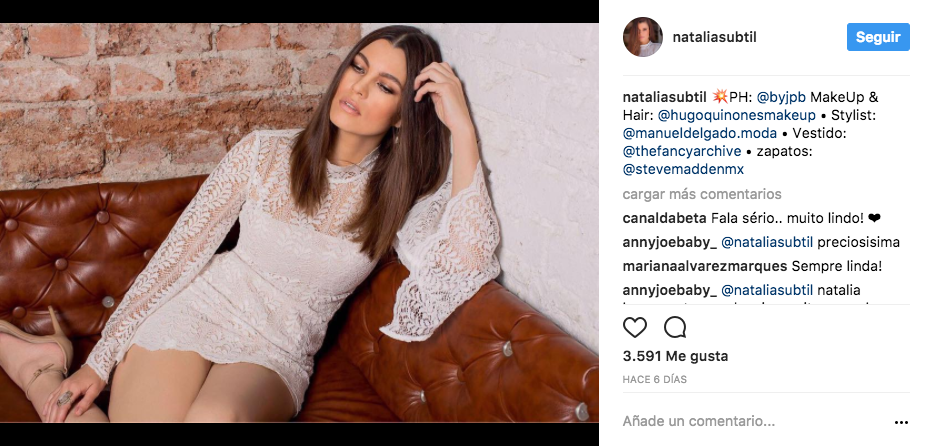Expand comments via cargar más comentarios

(702, 194)
